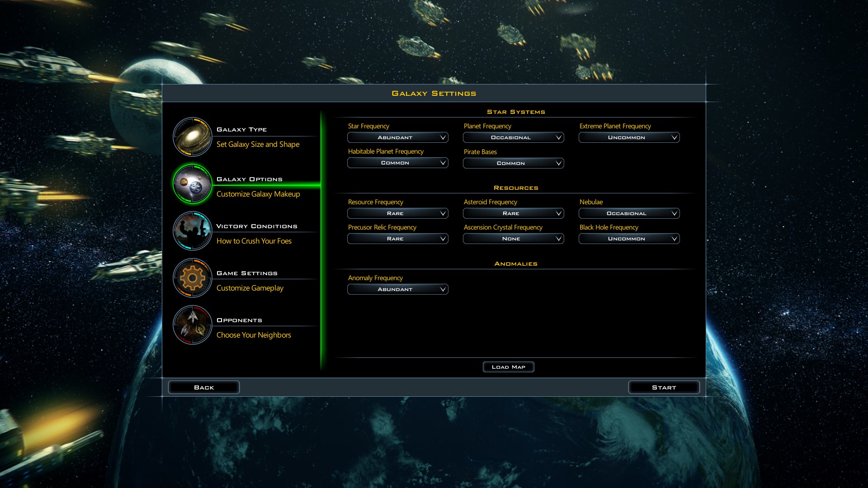The width and height of the screenshot is (868, 488).
Task: Expand the Star Frequency dropdown
Action: [x=397, y=137]
